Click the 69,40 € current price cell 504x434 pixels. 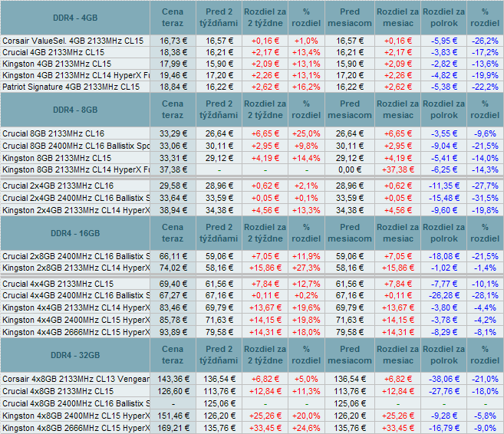(173, 284)
